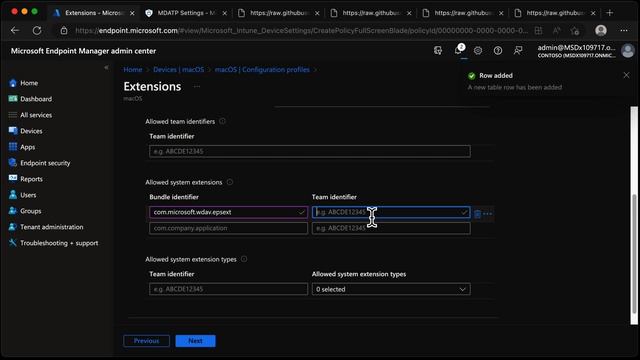Screen dimensions: 640x360
Task: Open a new browser tab
Action: [609, 13]
